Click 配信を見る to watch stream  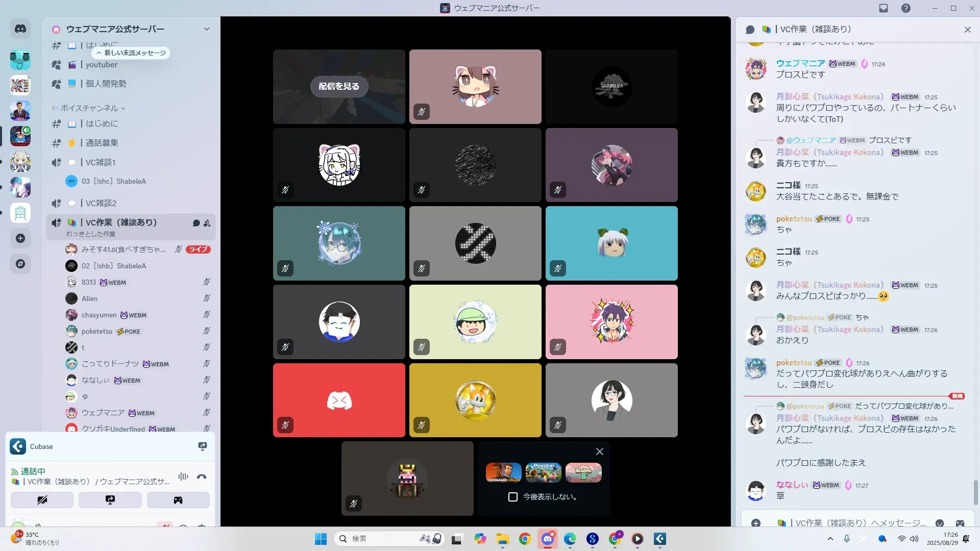click(339, 87)
